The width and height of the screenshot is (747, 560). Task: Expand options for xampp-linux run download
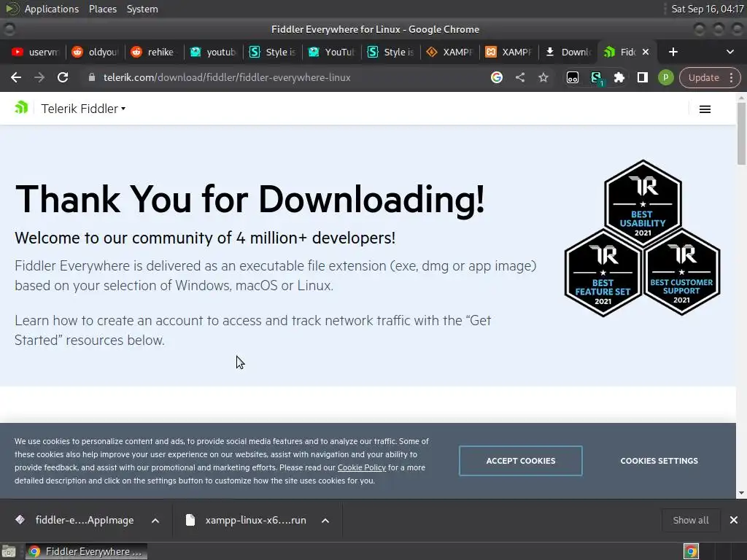pyautogui.click(x=325, y=521)
